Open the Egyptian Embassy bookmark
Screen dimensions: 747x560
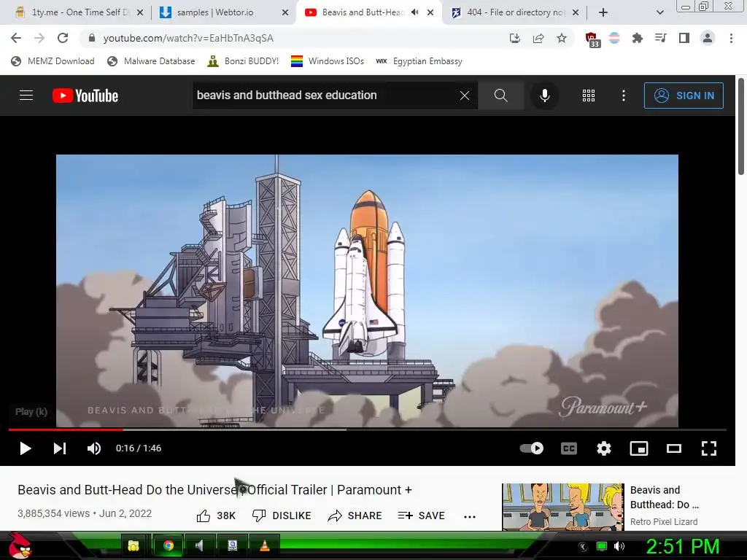pyautogui.click(x=419, y=61)
